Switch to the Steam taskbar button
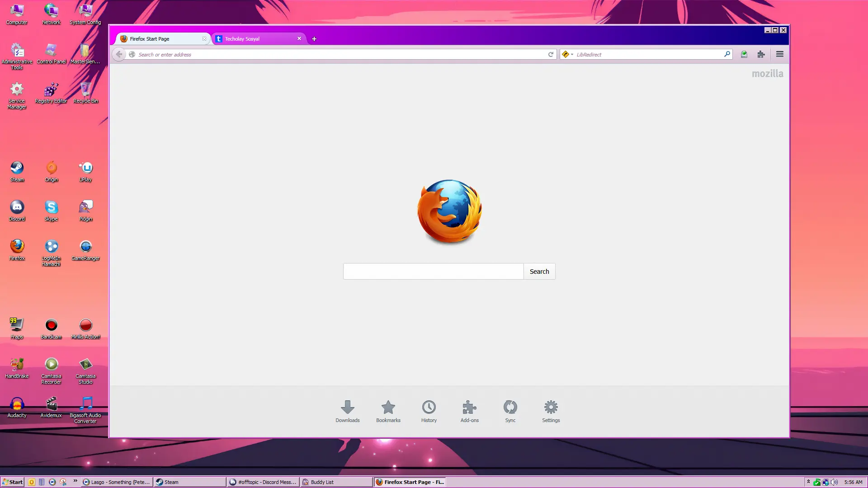Screen dimensions: 868x488 pos(190,482)
